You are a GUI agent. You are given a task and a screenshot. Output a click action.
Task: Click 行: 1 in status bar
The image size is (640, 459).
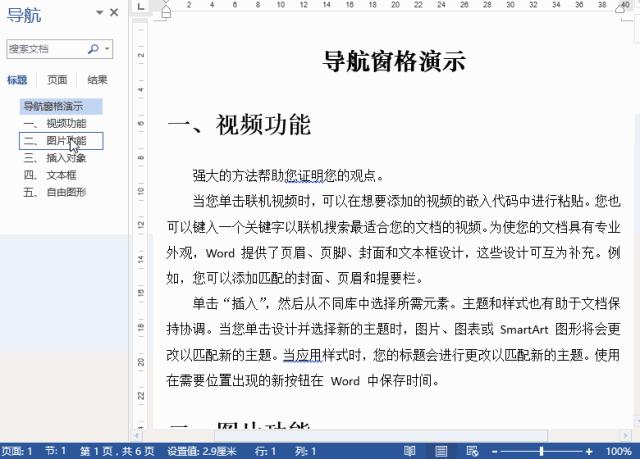coord(265,452)
